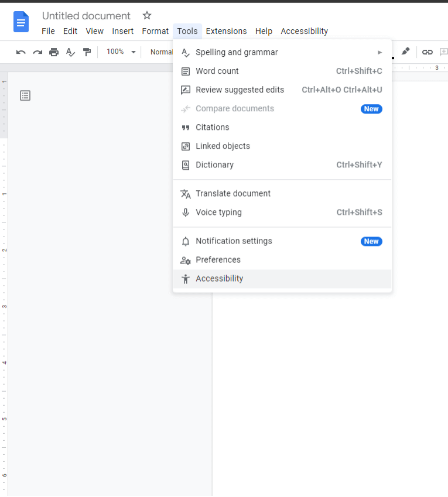Click the Insert link toolbar icon
Viewport: 448px width, 497px height.
427,52
